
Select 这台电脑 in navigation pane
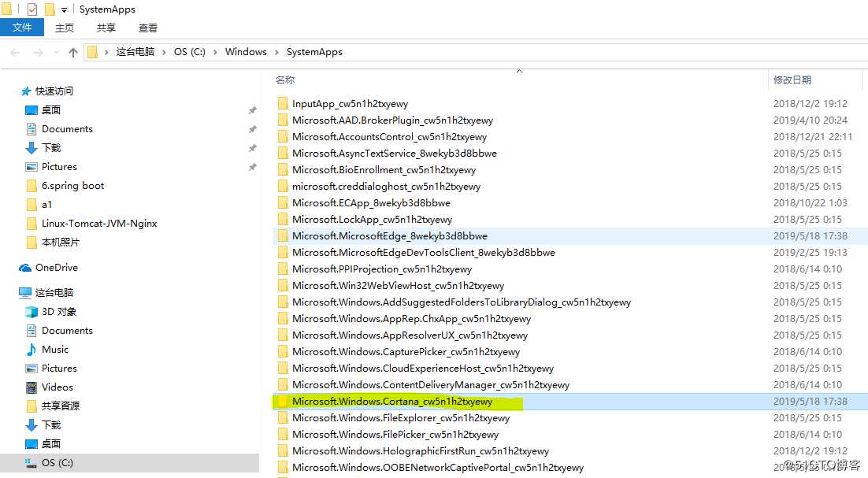54,292
